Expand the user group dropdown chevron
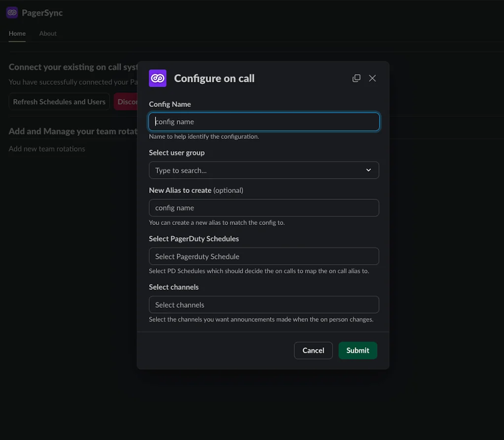The image size is (504, 440). pos(368,170)
